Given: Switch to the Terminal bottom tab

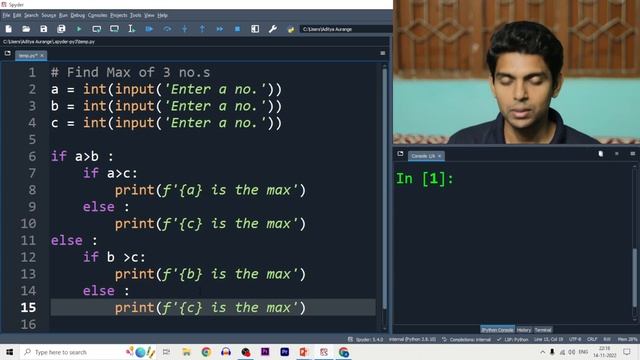Looking at the screenshot, I should click(543, 330).
